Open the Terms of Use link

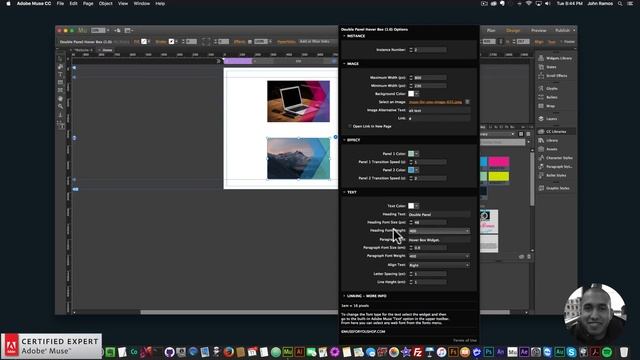point(465,340)
